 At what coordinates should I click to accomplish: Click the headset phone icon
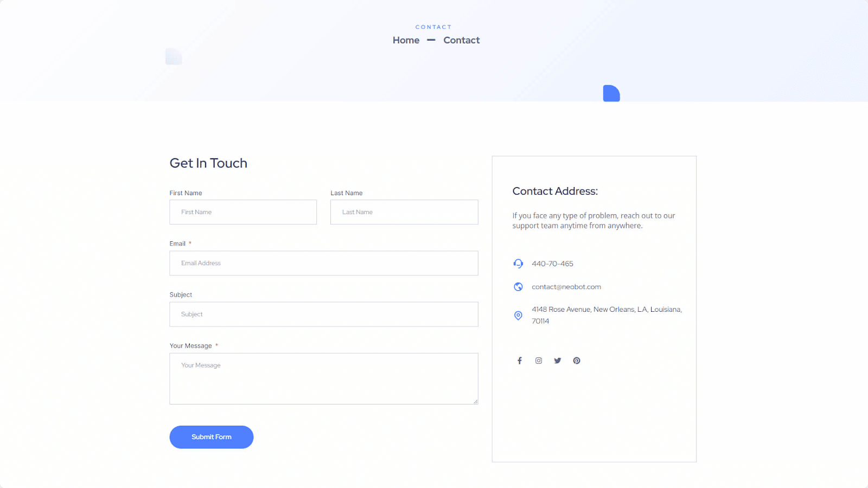click(518, 264)
